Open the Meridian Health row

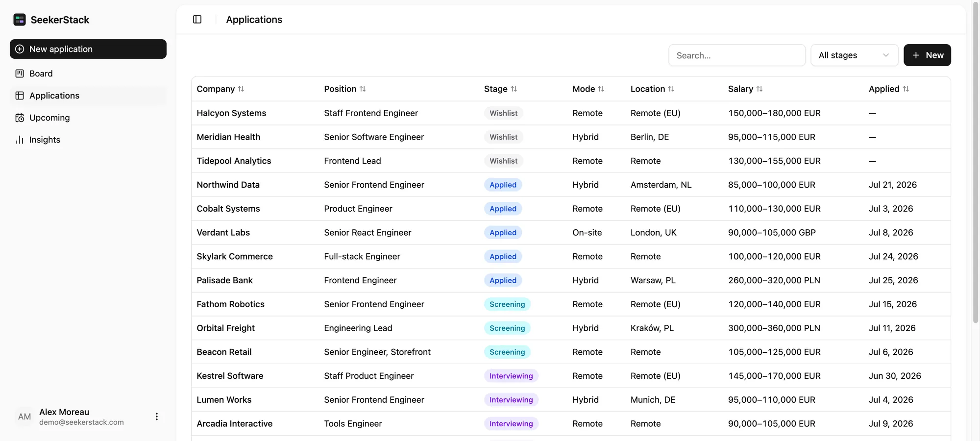pyautogui.click(x=571, y=137)
